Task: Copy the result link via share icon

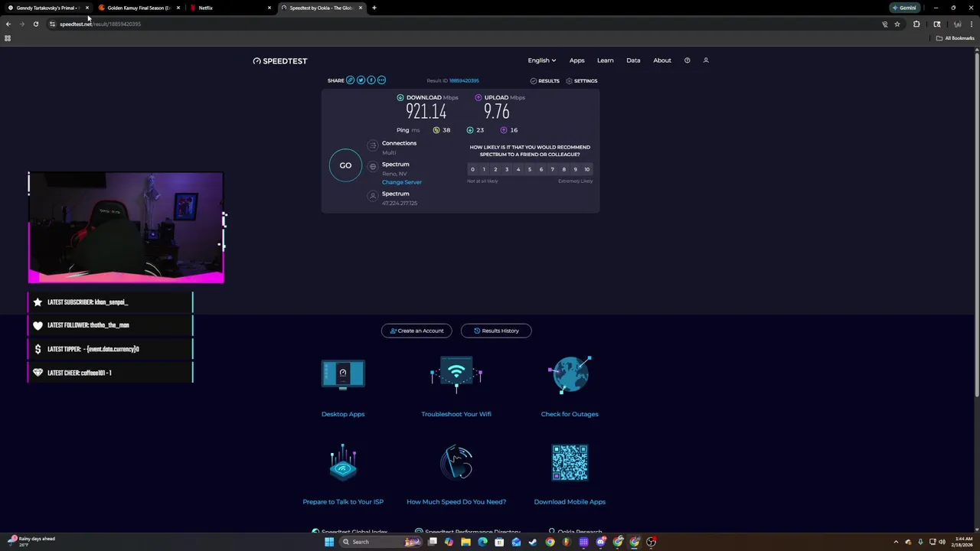Action: (x=351, y=80)
